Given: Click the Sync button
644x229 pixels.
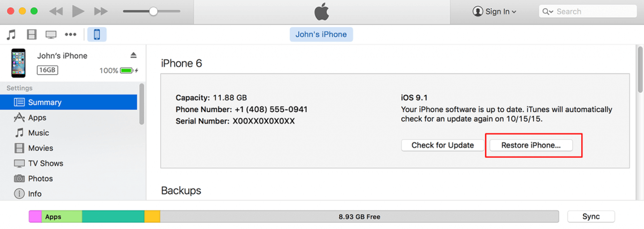Looking at the screenshot, I should coord(591,216).
